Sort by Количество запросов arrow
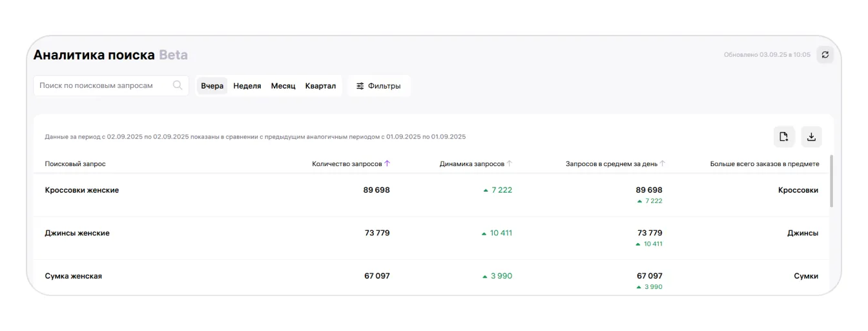Image resolution: width=868 pixels, height=331 pixels. pos(387,164)
